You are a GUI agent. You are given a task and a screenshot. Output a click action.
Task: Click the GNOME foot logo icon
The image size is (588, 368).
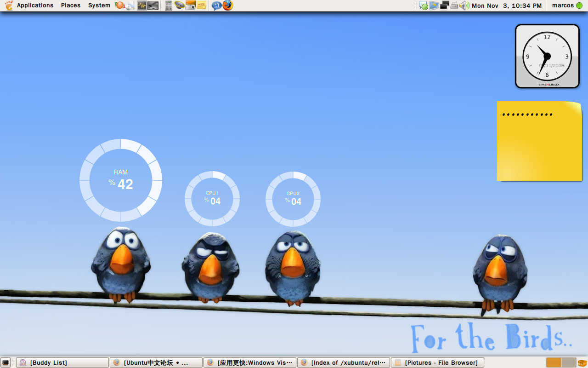(x=9, y=6)
